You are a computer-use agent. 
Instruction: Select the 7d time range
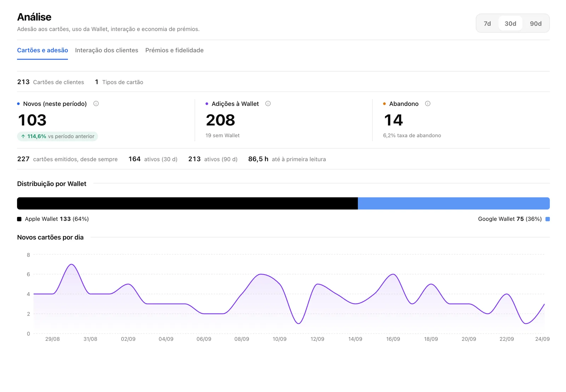click(x=487, y=23)
